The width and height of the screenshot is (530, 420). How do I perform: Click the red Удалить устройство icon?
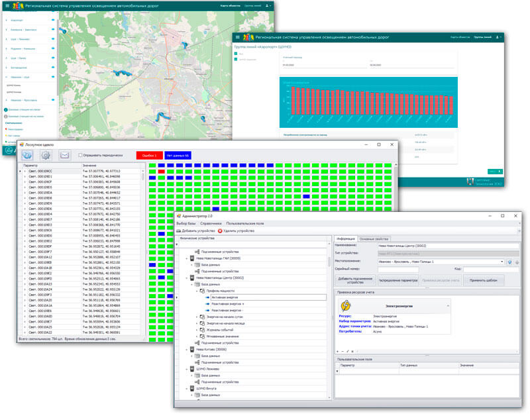[x=220, y=231]
